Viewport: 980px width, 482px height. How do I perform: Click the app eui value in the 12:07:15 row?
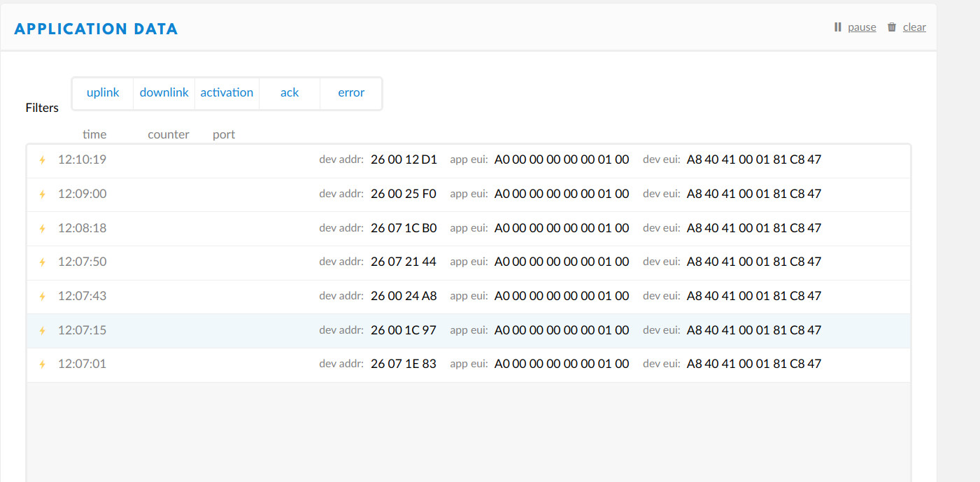coord(562,330)
